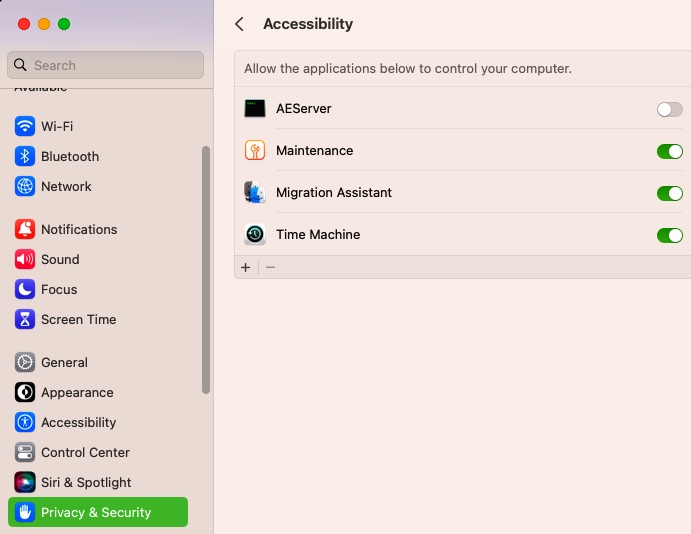Screen dimensions: 691x534
Task: Open Siri & Spotlight settings label
Action: (86, 482)
